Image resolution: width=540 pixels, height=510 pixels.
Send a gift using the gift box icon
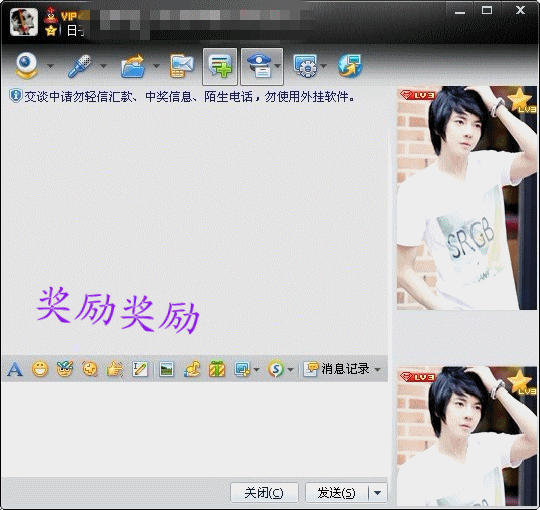(x=217, y=369)
